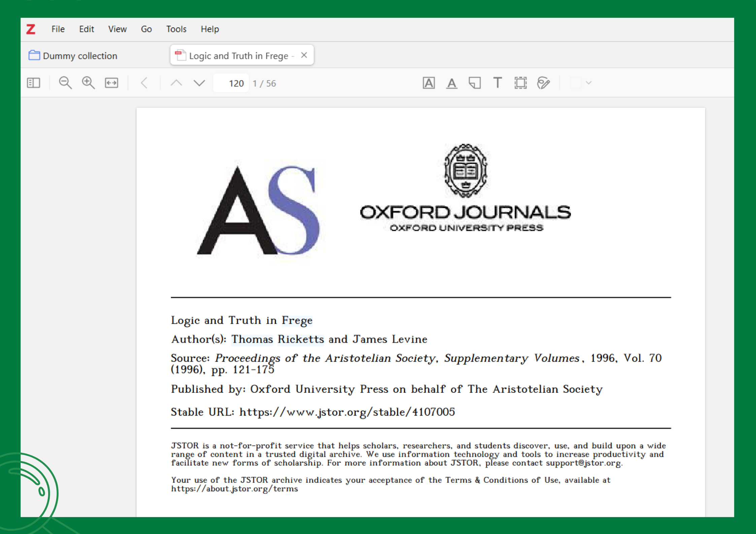This screenshot has width=756, height=534.
Task: Zoom out of the PDF
Action: point(65,83)
